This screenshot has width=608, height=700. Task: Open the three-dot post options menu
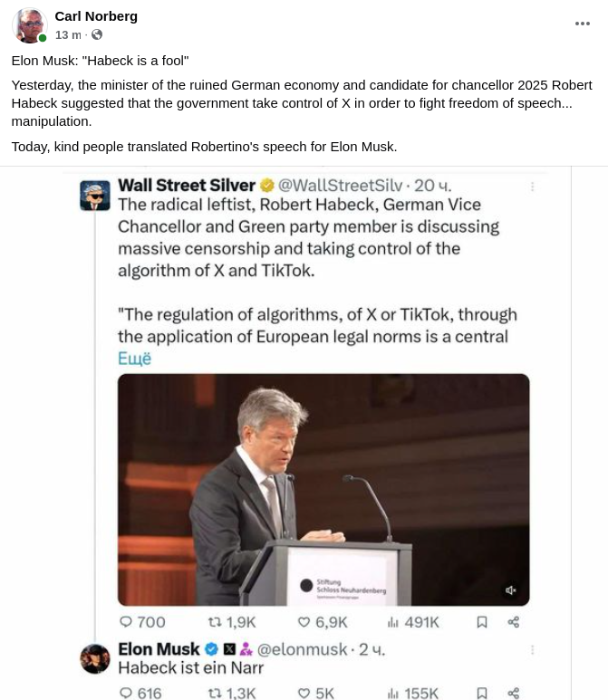click(x=583, y=24)
